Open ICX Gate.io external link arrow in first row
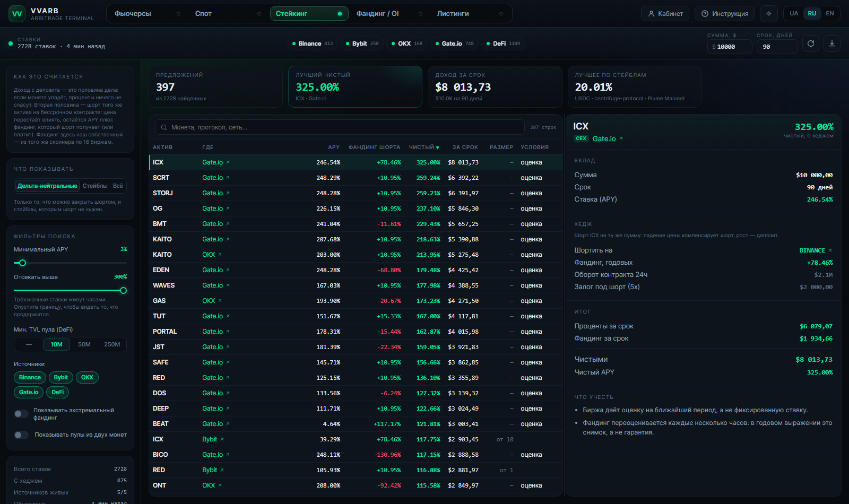849x504 pixels. click(x=228, y=162)
